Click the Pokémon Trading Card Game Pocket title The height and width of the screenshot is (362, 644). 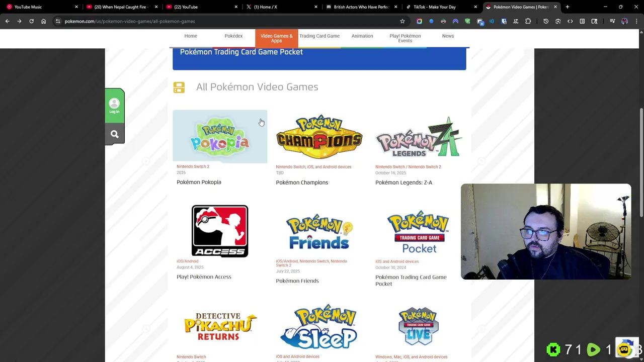click(411, 280)
